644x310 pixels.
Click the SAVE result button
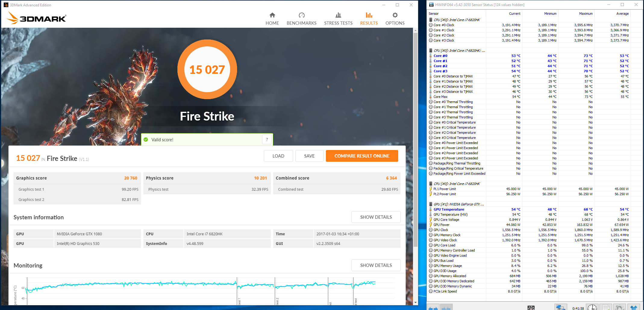click(x=309, y=156)
